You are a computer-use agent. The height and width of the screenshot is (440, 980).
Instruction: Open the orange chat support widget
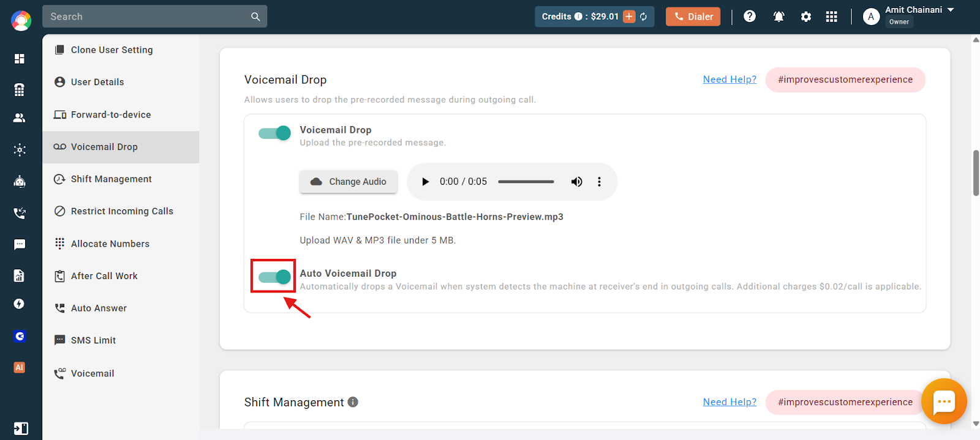point(944,401)
